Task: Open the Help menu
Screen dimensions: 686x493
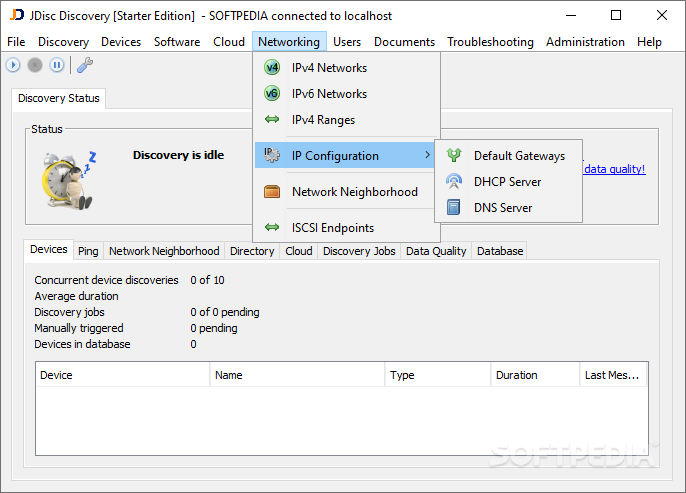Action: click(x=649, y=42)
